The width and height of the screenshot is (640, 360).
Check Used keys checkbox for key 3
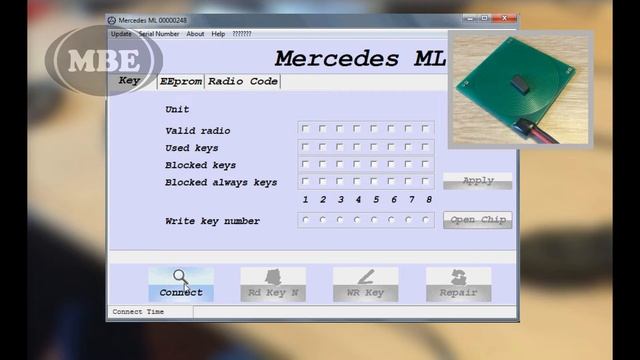[340, 147]
